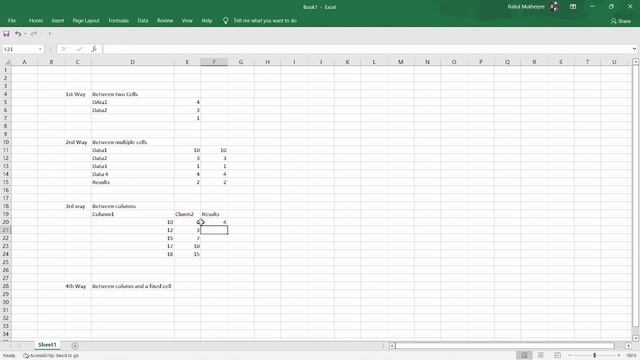Select row 21 by its header
This screenshot has height=360, width=640.
tap(6, 230)
